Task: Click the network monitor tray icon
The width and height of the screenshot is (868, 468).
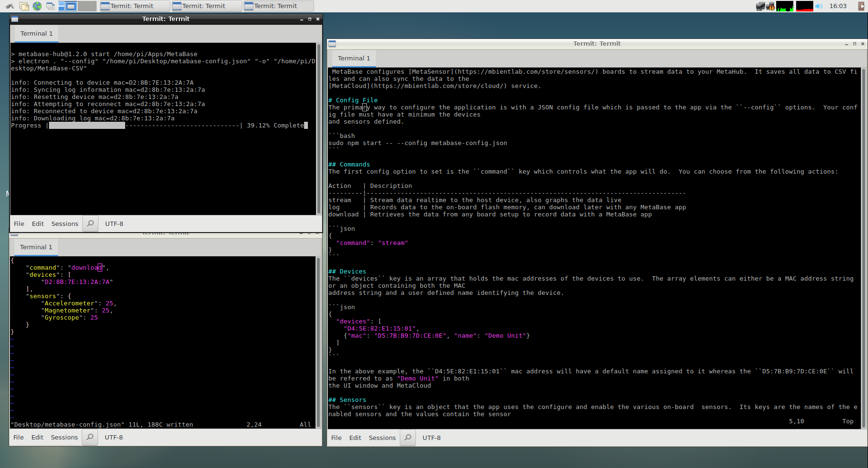Action: pos(760,6)
